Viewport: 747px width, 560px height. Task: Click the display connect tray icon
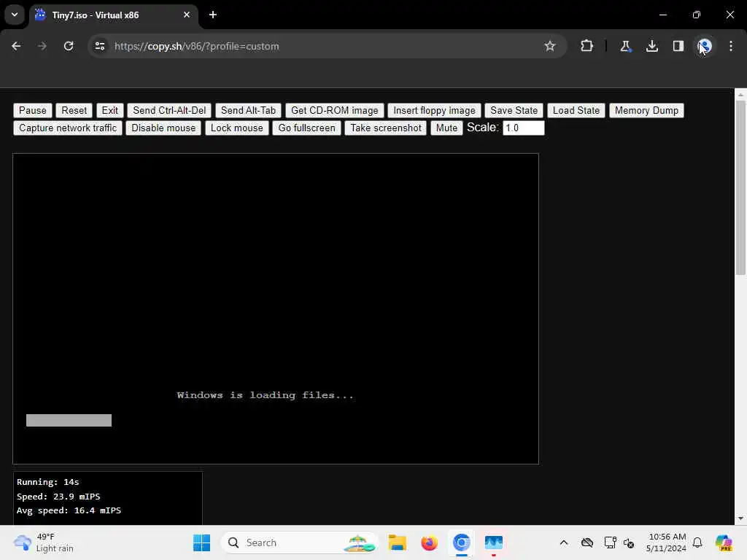tap(609, 542)
